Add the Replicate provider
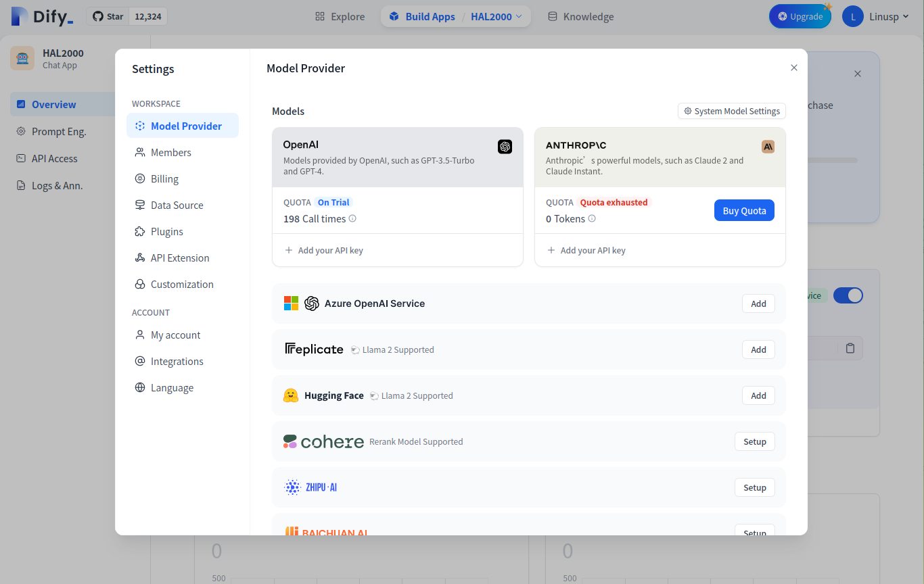924x584 pixels. click(x=758, y=349)
